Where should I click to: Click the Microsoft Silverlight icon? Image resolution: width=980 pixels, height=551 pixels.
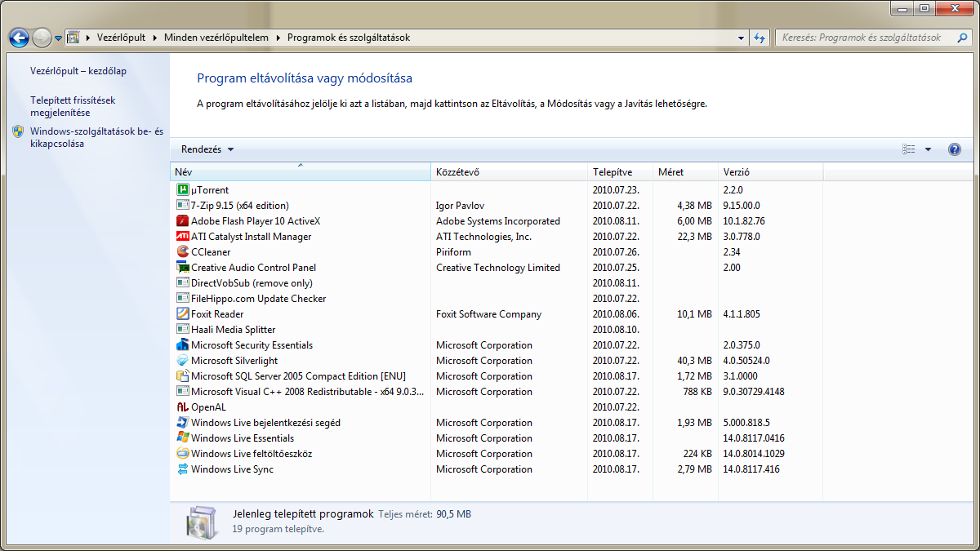(183, 361)
